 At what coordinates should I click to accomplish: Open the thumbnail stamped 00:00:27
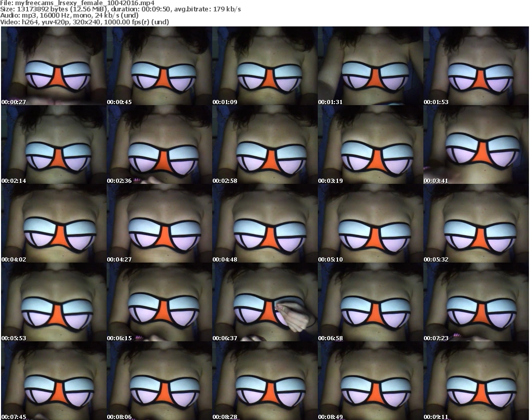(54, 66)
